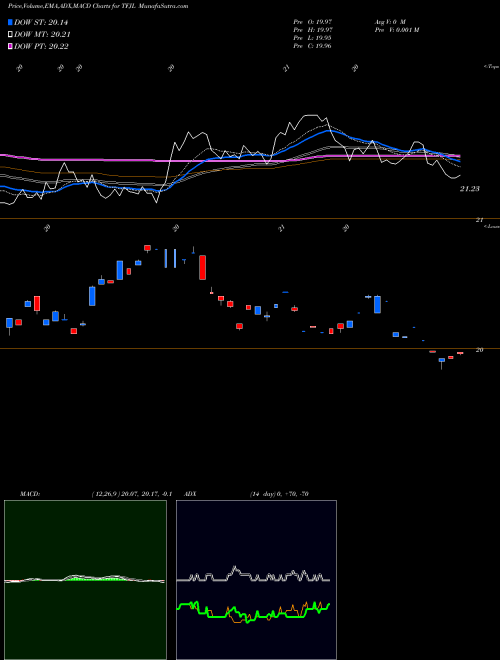Click the blue DOW ST legend swatch
Screen dimensions: 500x660
click(10, 22)
